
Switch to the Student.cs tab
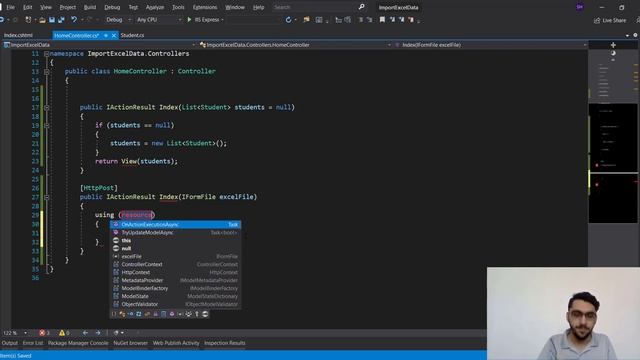pos(132,36)
